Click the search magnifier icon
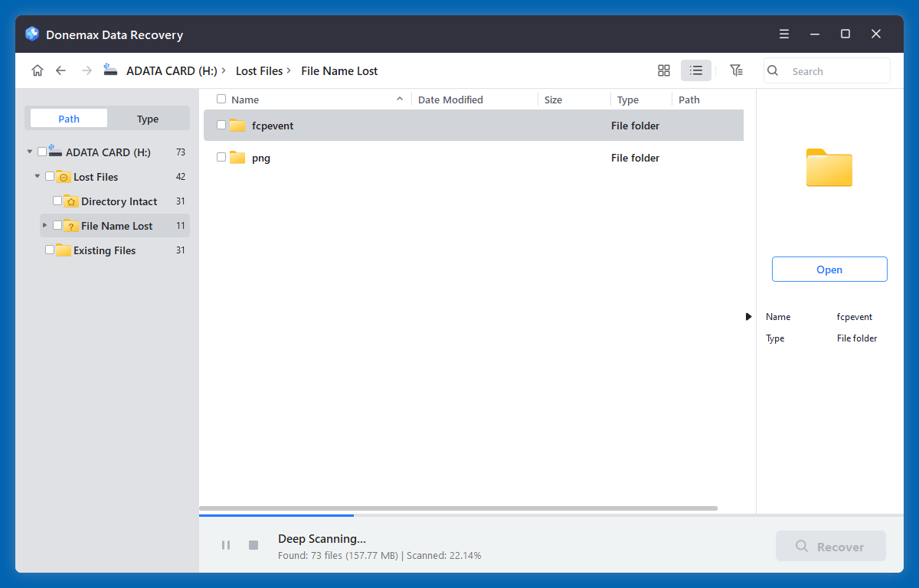 772,70
